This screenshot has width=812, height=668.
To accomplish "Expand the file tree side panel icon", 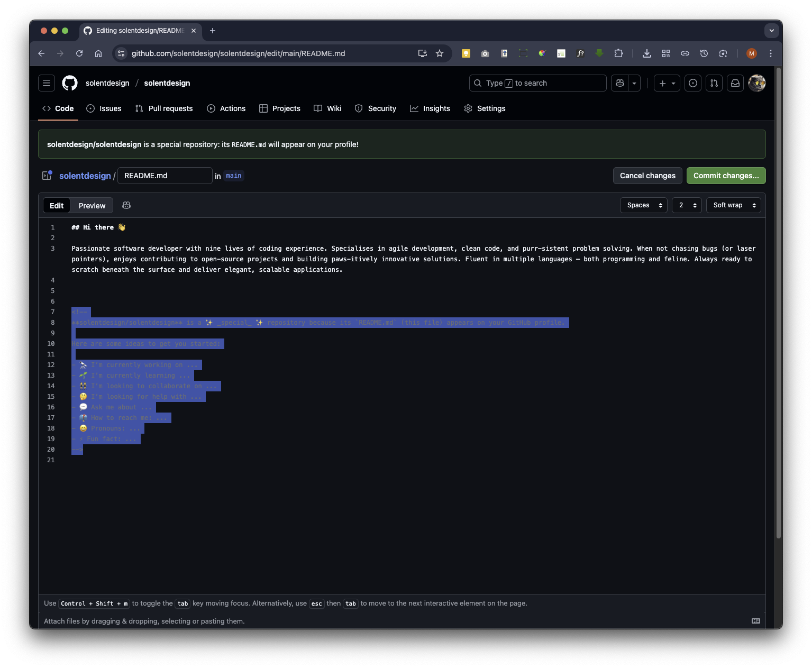I will click(x=47, y=176).
